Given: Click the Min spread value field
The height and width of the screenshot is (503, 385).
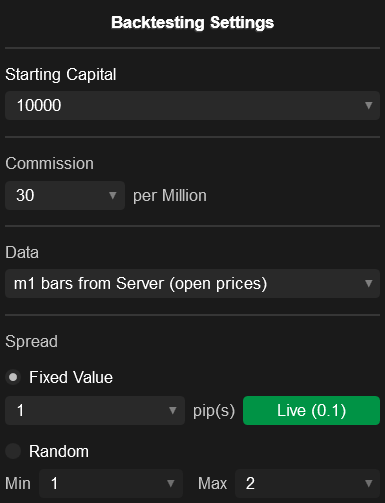Looking at the screenshot, I should coord(111,483).
